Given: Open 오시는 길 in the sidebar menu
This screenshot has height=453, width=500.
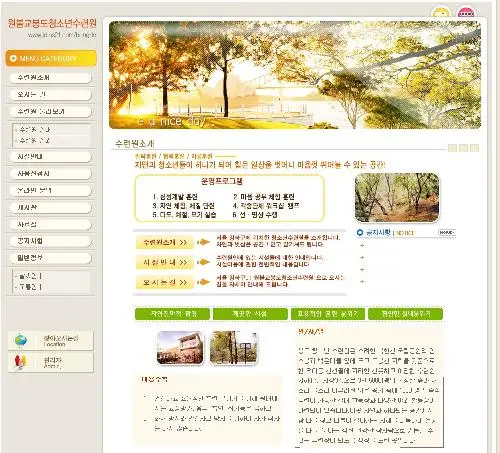Looking at the screenshot, I should (49, 95).
